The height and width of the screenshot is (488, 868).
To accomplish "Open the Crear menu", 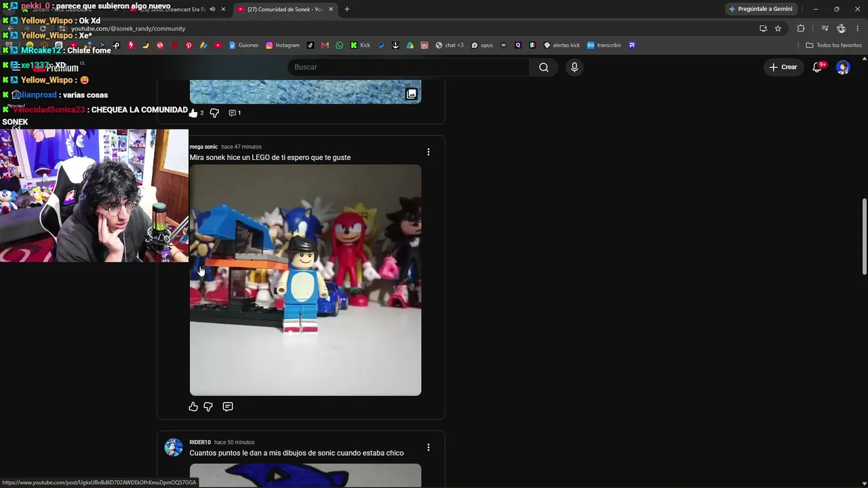I will click(783, 67).
